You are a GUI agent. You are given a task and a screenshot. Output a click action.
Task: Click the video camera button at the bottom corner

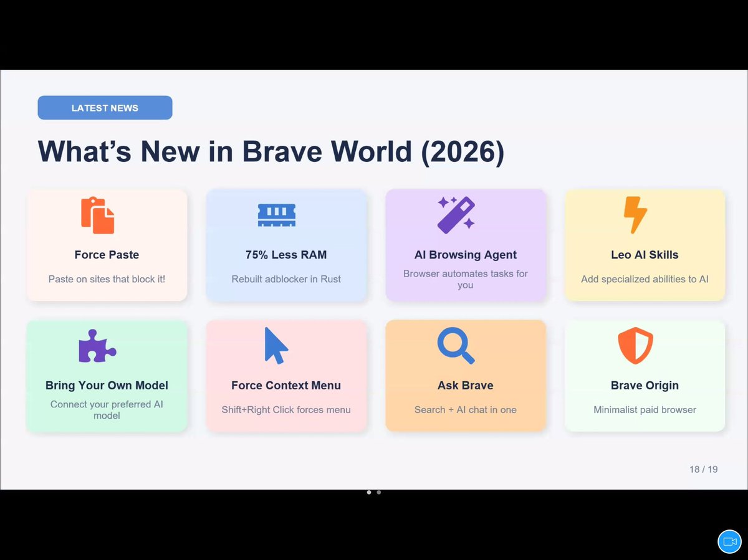tap(729, 541)
